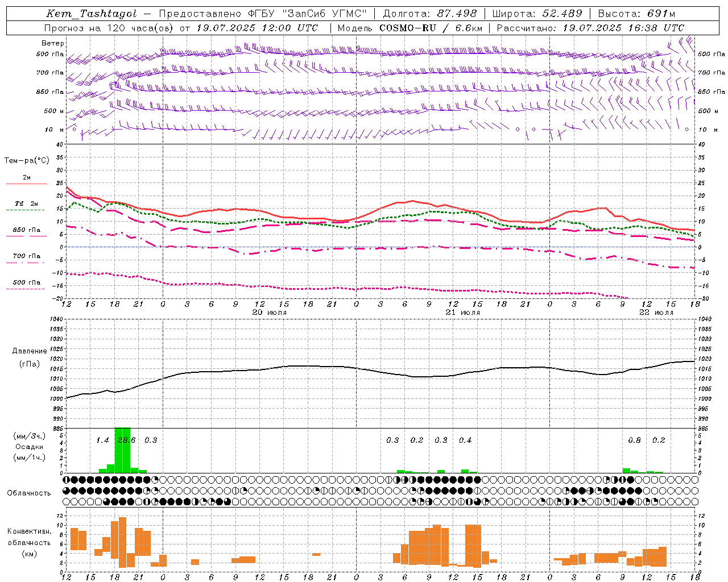728x582 pixels.
Task: Select the Td 2м legend entry
Action: pyautogui.click(x=27, y=203)
